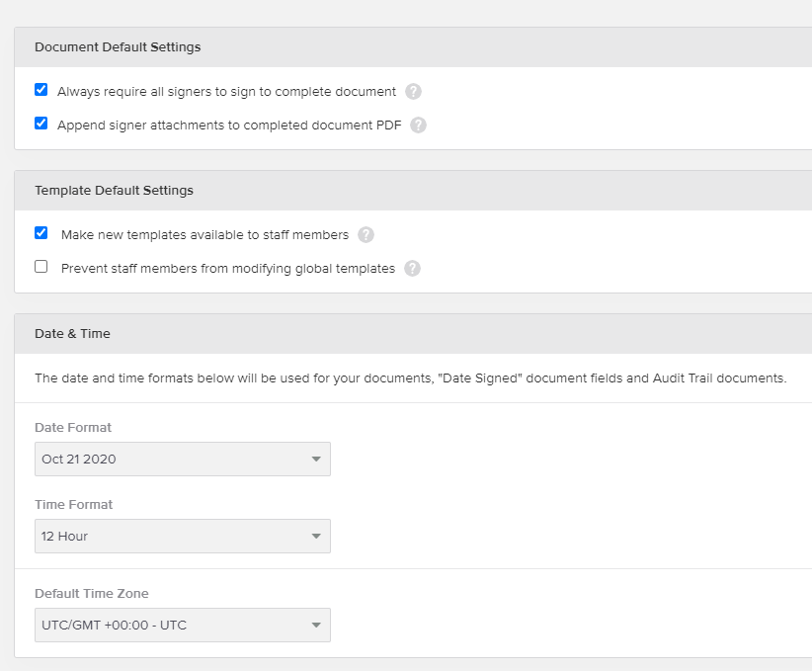Enable 'Prevent staff members from modifying' checkbox
This screenshot has width=812, height=671.
point(41,267)
